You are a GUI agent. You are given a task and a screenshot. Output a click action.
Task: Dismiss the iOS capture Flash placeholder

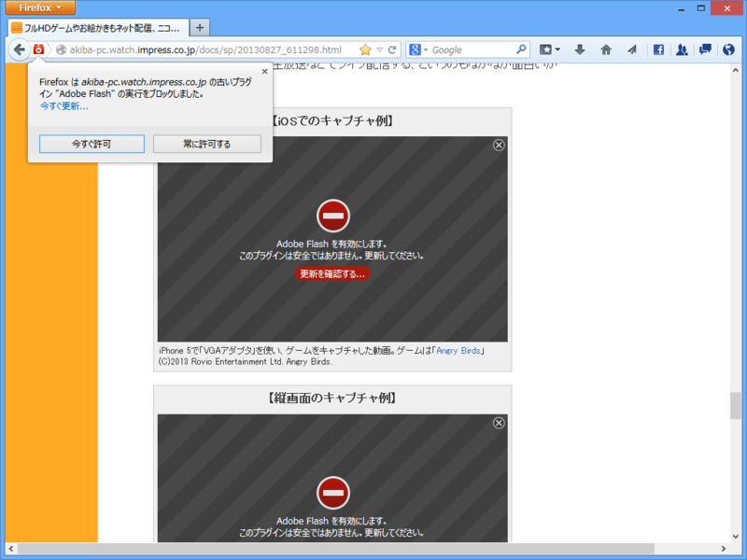[x=499, y=146]
